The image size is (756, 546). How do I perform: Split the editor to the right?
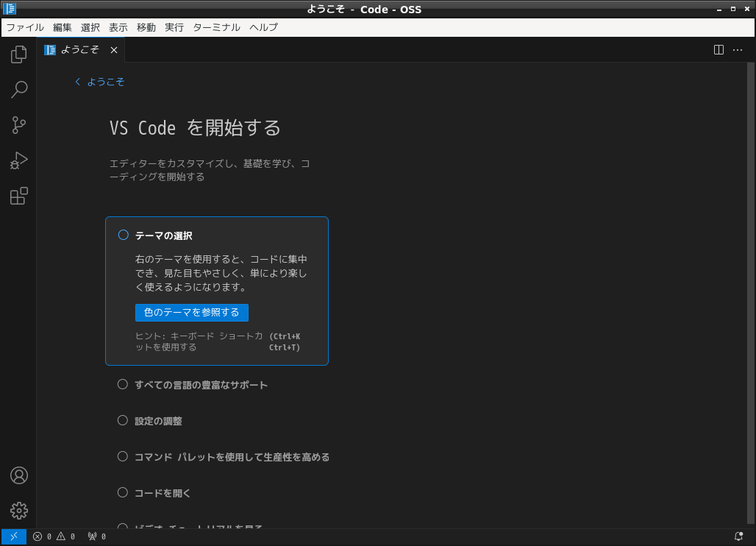718,50
